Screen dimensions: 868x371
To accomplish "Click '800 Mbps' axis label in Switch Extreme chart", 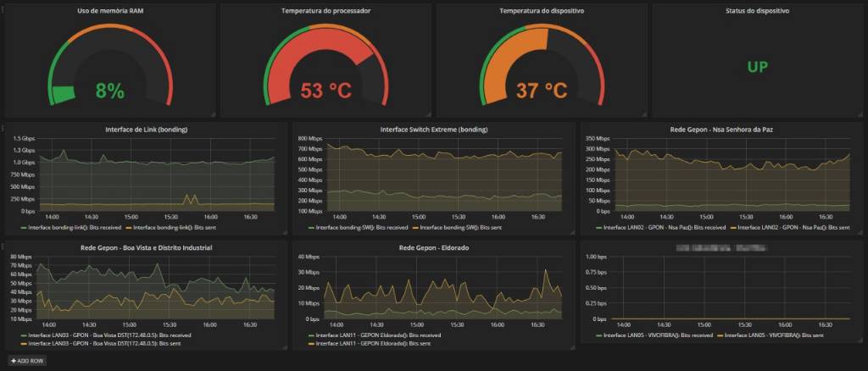I will pyautogui.click(x=310, y=138).
